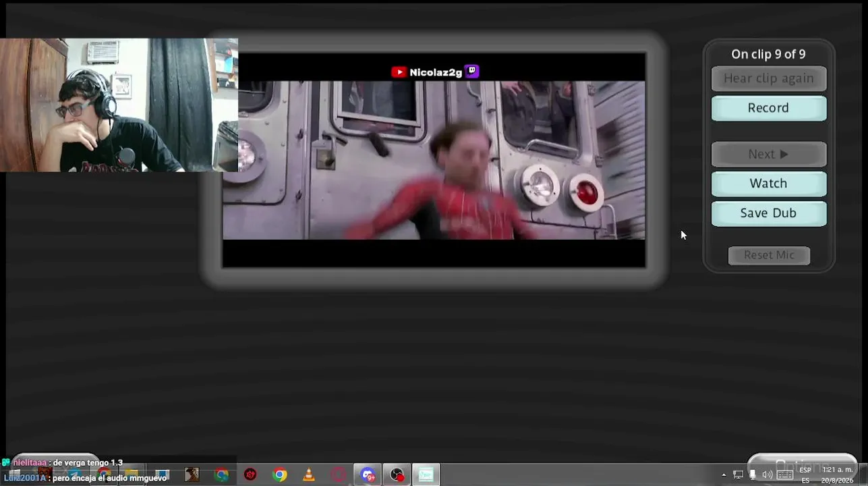
Task: Open Google Chrome beside the VLC cone
Action: click(280, 475)
